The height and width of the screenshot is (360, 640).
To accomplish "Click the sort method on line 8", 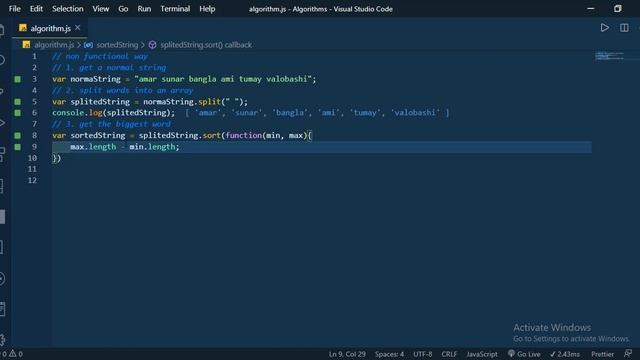I will 211,136.
